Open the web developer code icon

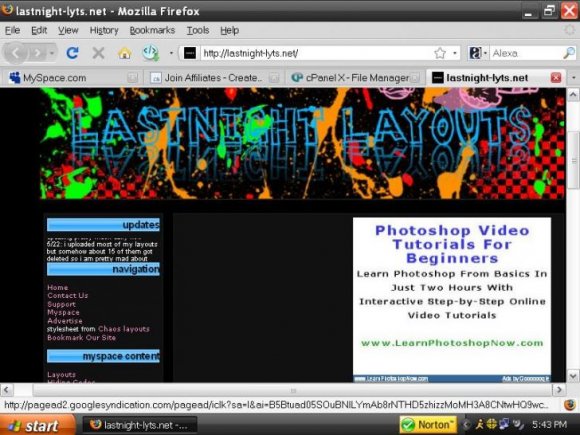(151, 53)
